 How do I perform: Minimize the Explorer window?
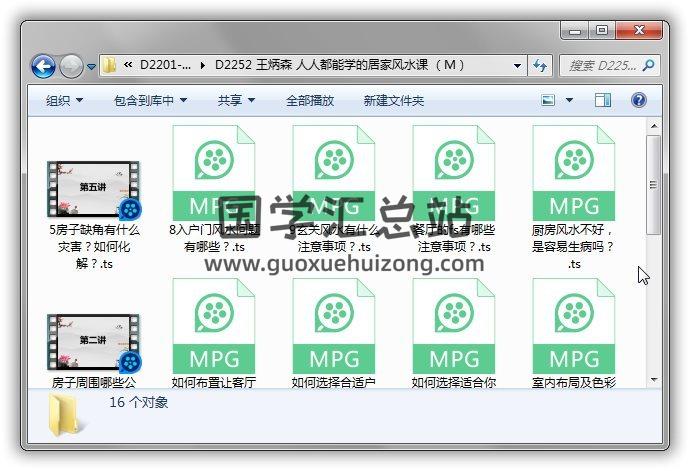[x=575, y=31]
